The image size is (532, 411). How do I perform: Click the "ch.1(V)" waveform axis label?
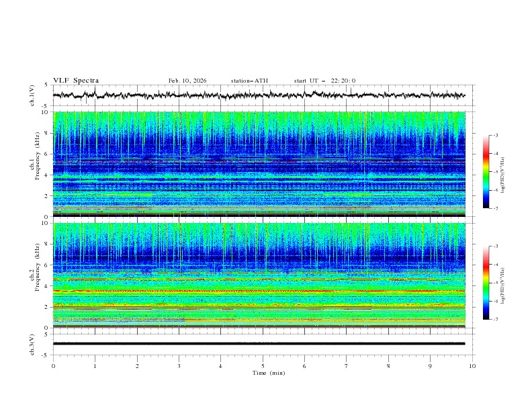pos(32,95)
